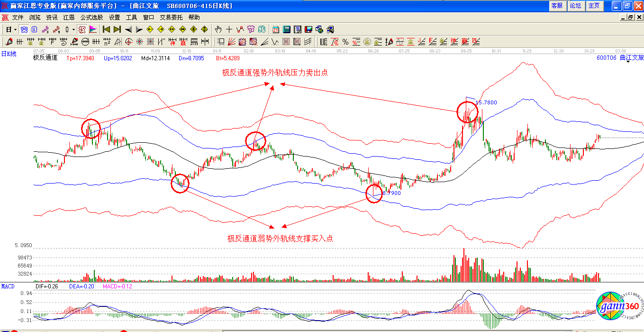Open the candlestick style dropdown arrow
The image size is (644, 332).
point(73,29)
